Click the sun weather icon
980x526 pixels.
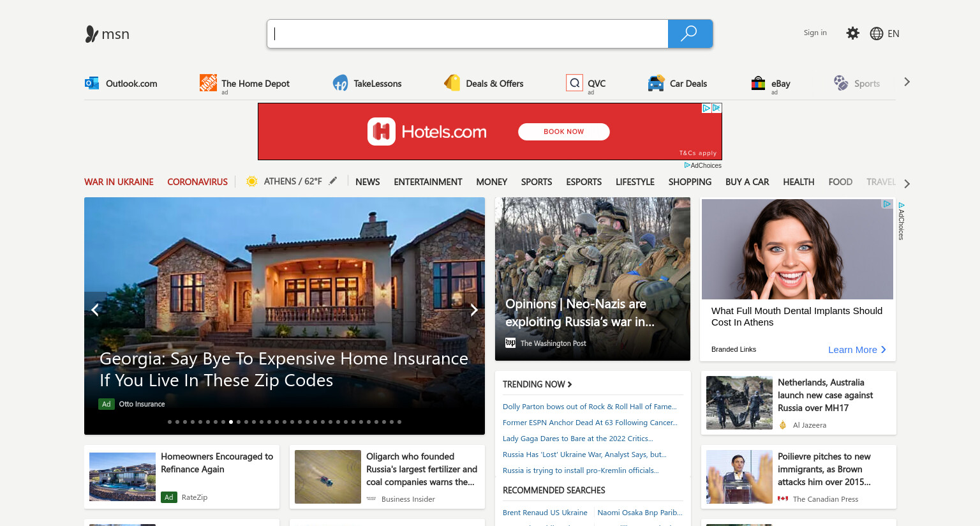[252, 181]
